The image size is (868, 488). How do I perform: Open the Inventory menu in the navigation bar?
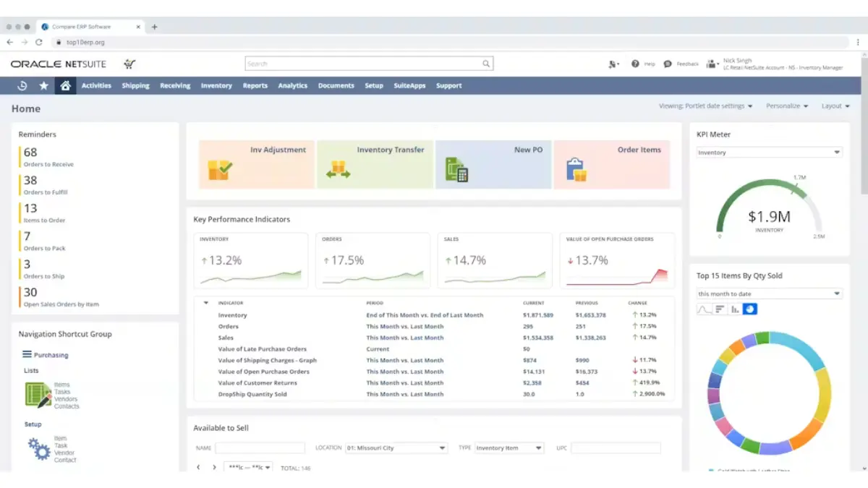click(x=216, y=85)
